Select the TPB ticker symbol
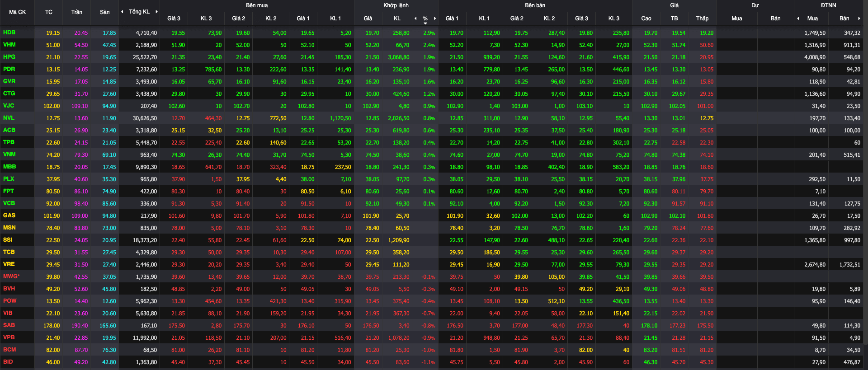The width and height of the screenshot is (868, 370). pyautogui.click(x=9, y=142)
